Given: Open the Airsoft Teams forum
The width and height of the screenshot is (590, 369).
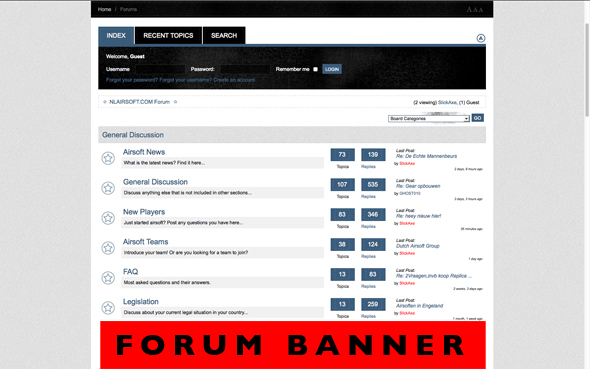Looking at the screenshot, I should (x=145, y=242).
